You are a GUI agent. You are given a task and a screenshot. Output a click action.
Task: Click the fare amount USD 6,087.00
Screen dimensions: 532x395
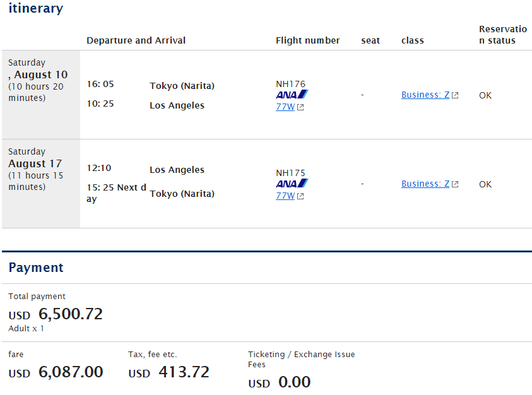pyautogui.click(x=56, y=372)
